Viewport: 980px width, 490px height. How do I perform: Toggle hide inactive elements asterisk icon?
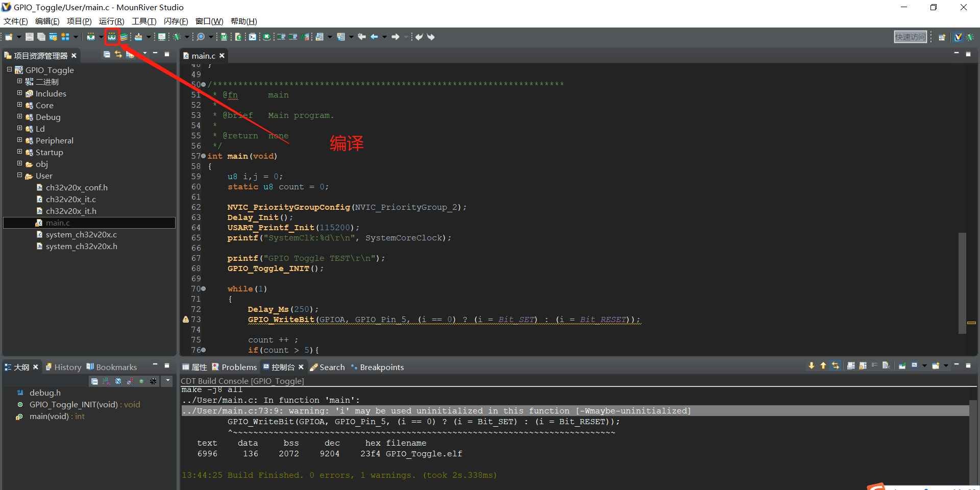coord(154,381)
